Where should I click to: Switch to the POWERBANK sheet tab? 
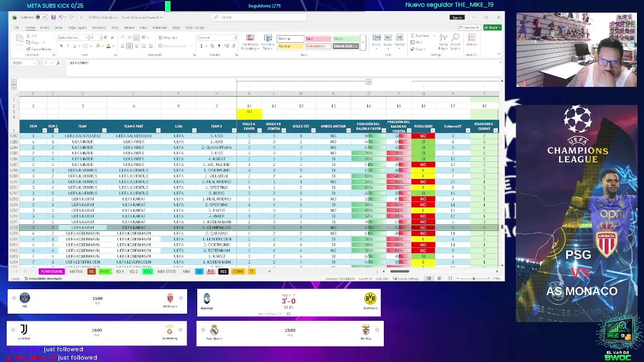[51, 271]
